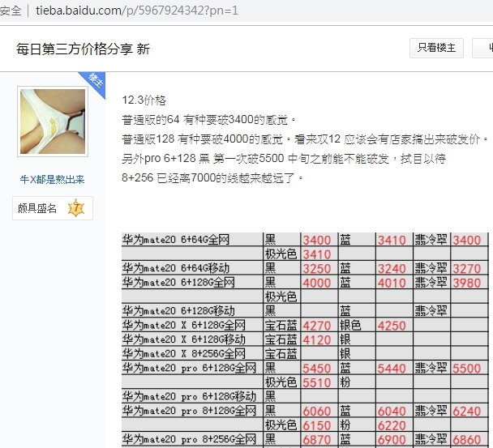493x448 pixels.
Task: Click the price 6870 in the table
Action: coord(316,440)
